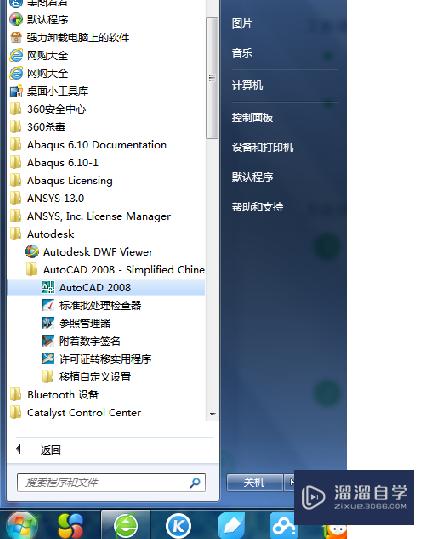Click the Windows Start orb
The image size is (439, 539).
tap(22, 525)
